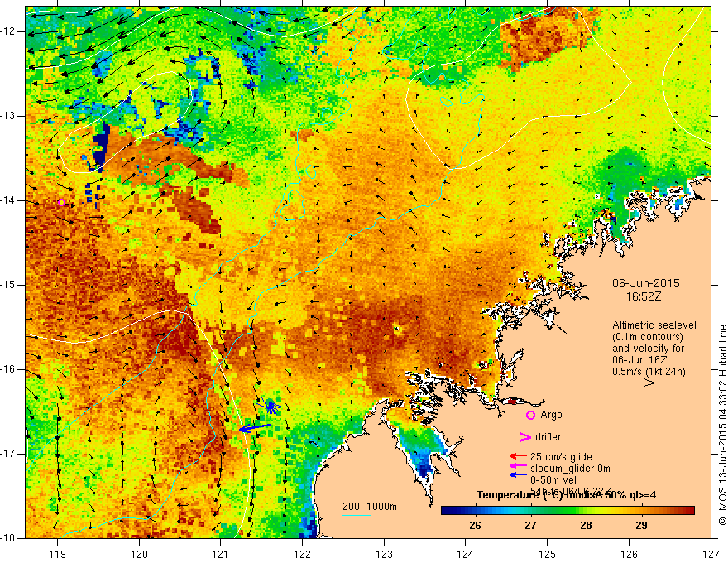Viewport: 728px width, 563px height.
Task: Click longitude label 127 on bottom axis
Action: click(711, 554)
